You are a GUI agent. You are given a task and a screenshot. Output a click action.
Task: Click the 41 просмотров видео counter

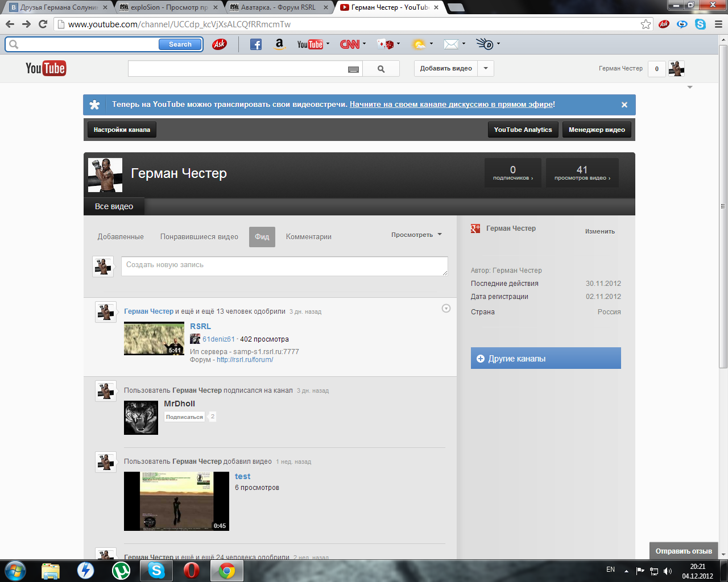[x=582, y=173]
